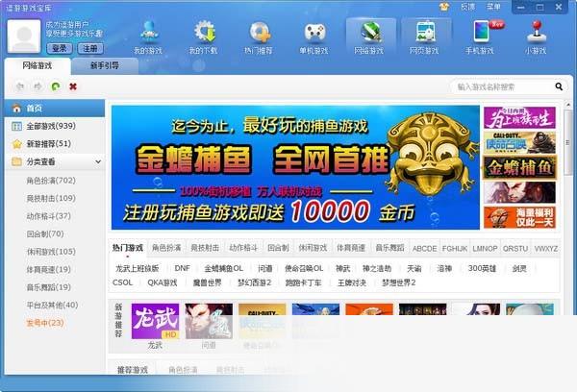Select 动作格斗(37) category in sidebar
577x392 pixels.
[x=49, y=216]
